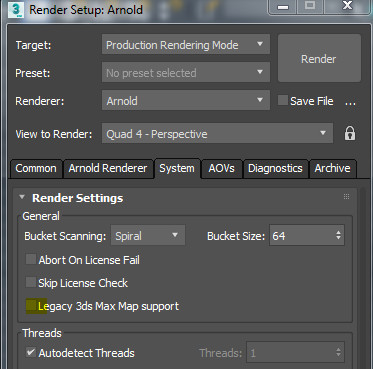Image resolution: width=373 pixels, height=369 pixels.
Task: Enable Abort On License Fail checkbox
Action: [31, 259]
